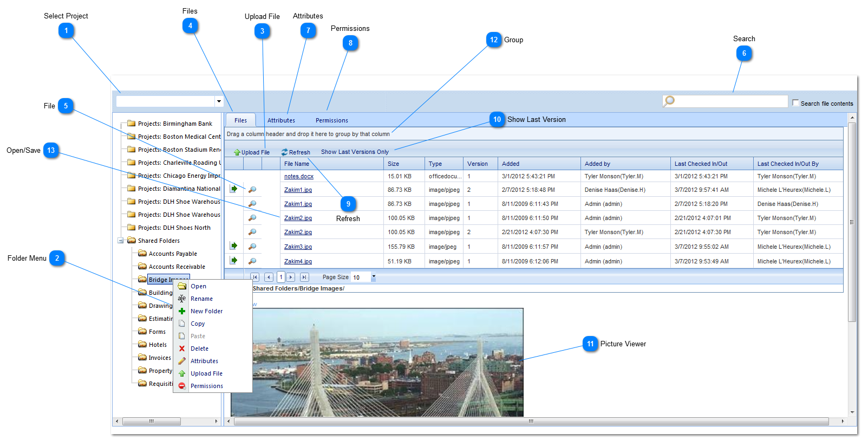Click the green Upload File toolbar button
Viewport: 868px width, 439px height.
[252, 152]
